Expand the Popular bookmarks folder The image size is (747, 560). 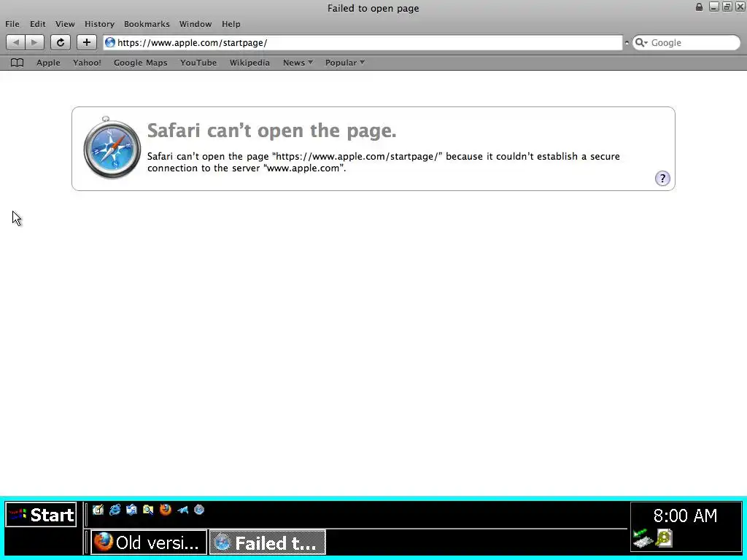(345, 63)
